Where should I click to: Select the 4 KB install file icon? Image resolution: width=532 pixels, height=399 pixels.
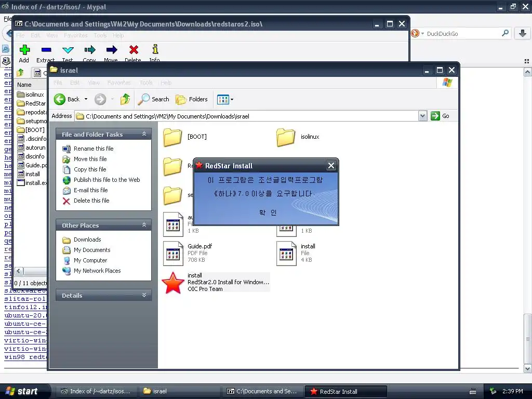click(286, 253)
